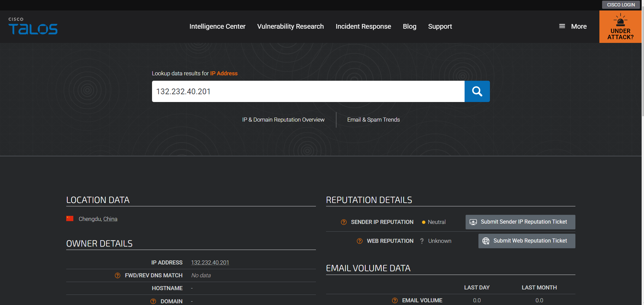Click the Under Attack siren icon
This screenshot has width=644, height=305.
click(x=620, y=20)
